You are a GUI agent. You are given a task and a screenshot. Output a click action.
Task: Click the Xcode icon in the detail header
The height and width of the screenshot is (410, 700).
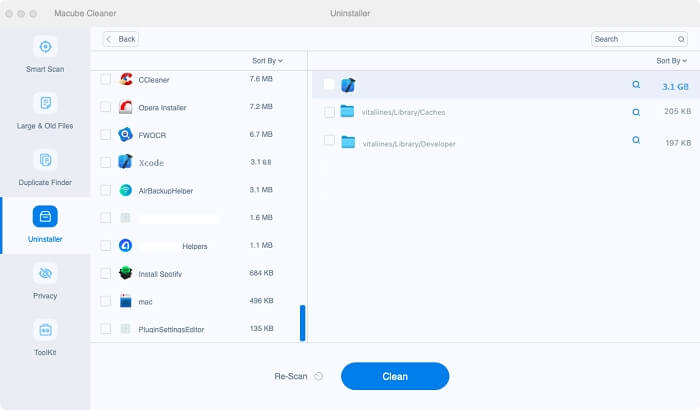(348, 85)
